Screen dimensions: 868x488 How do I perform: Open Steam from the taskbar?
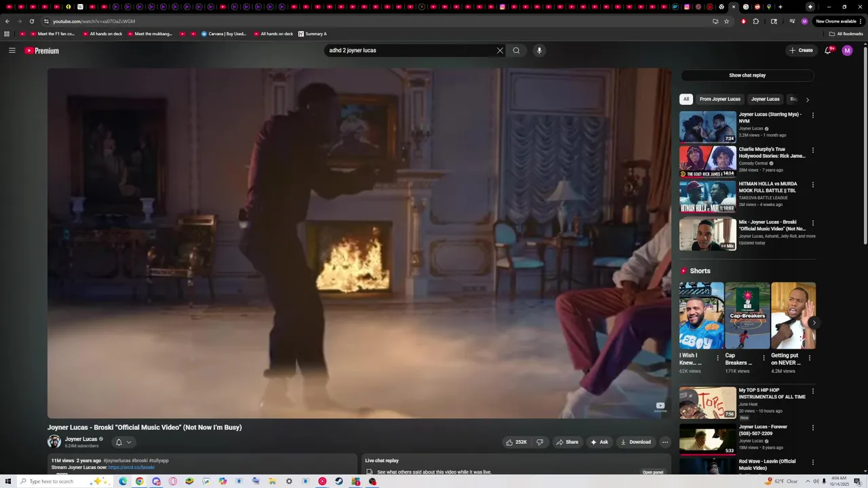(x=339, y=481)
